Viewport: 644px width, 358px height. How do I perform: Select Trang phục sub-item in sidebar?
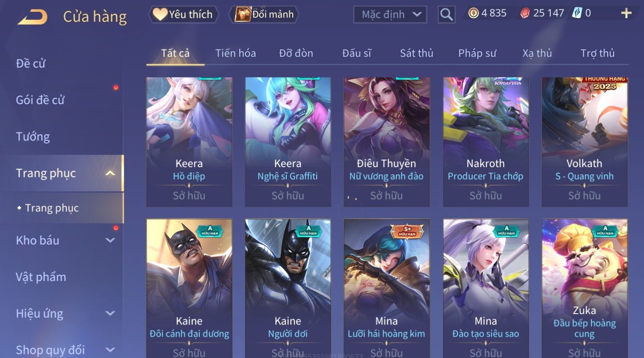[x=51, y=208]
